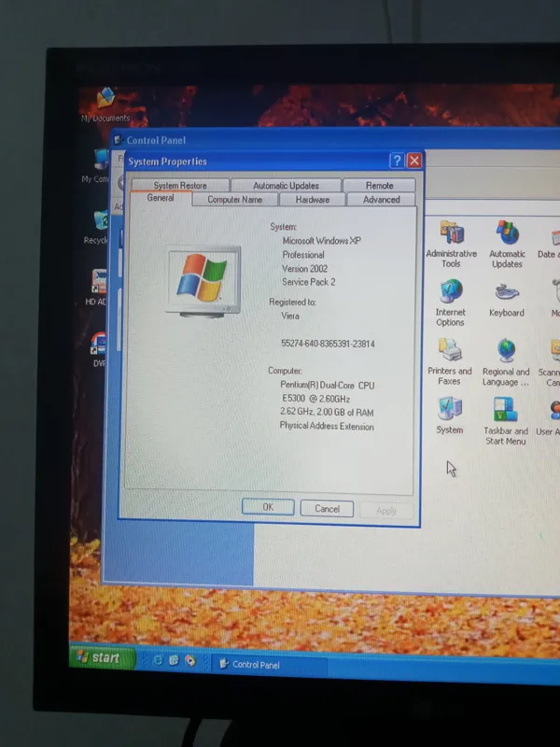Open Automatic Updates icon in Control Panel

(x=507, y=245)
